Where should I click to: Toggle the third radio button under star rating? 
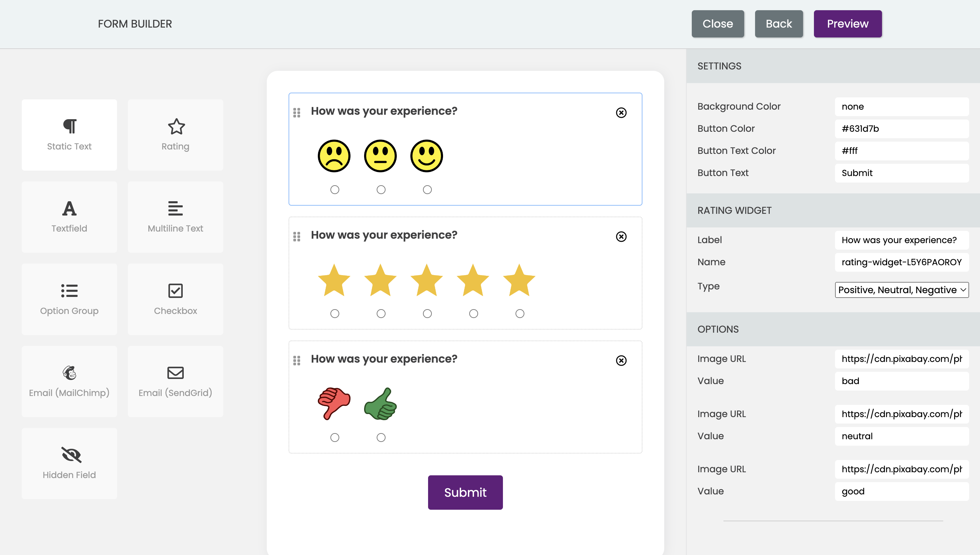tap(427, 313)
